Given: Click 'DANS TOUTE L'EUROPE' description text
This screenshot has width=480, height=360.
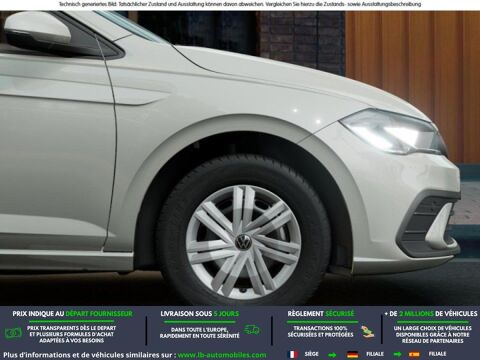Looking at the screenshot, I should tap(200, 333).
